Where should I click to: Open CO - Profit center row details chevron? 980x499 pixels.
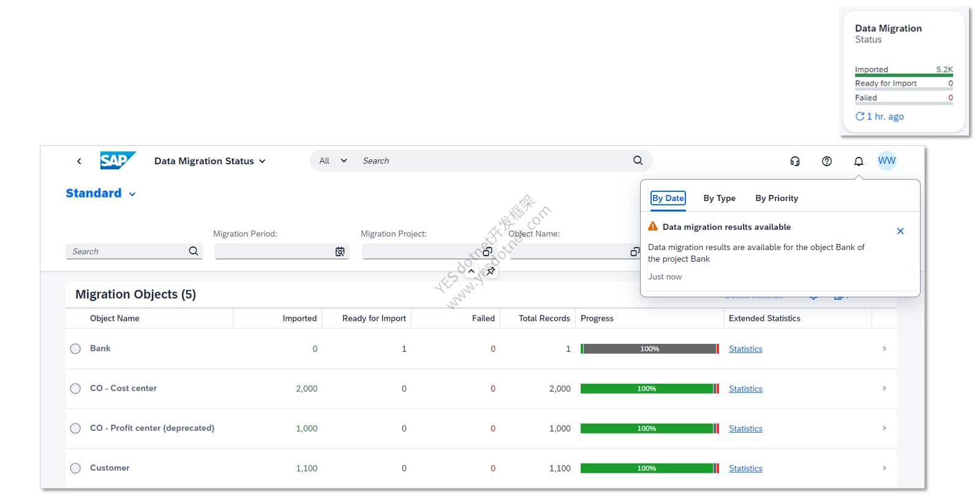884,428
